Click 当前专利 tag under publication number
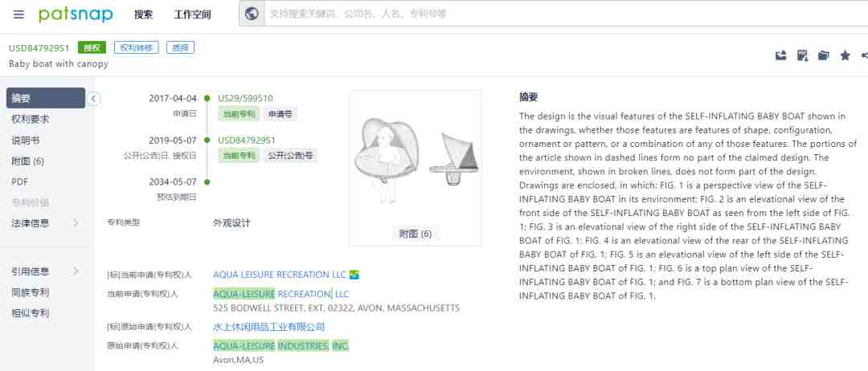This screenshot has height=371, width=868. pos(240,156)
